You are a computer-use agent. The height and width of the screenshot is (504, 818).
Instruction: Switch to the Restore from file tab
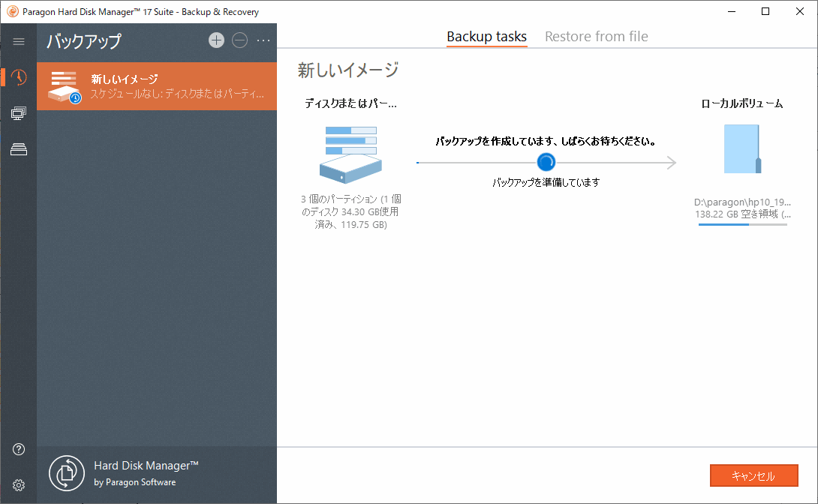596,35
